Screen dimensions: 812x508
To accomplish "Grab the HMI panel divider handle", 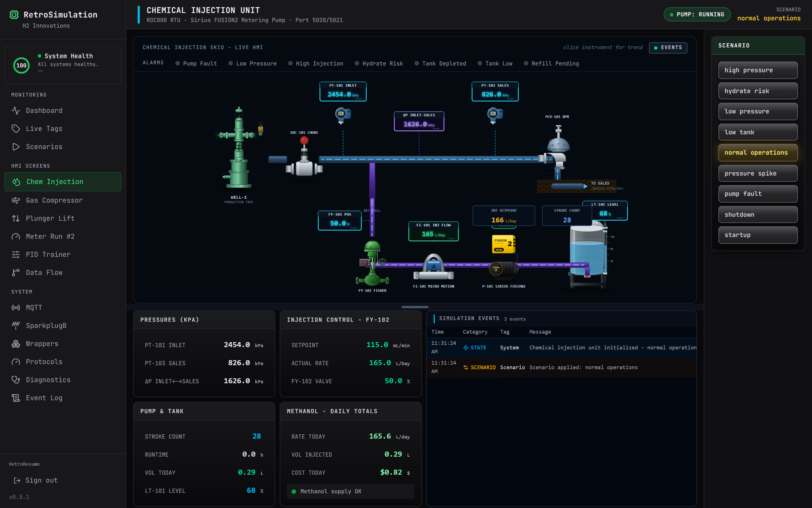I will point(415,307).
